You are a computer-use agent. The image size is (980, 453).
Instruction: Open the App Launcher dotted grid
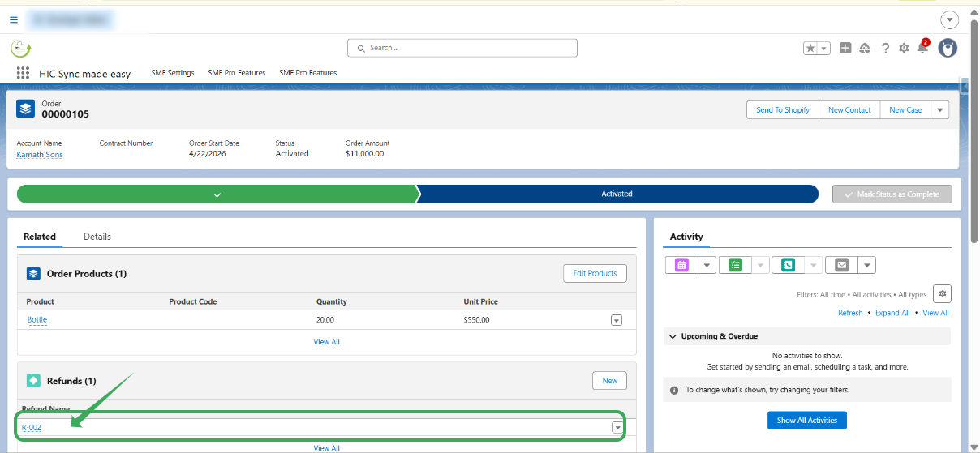click(x=23, y=73)
